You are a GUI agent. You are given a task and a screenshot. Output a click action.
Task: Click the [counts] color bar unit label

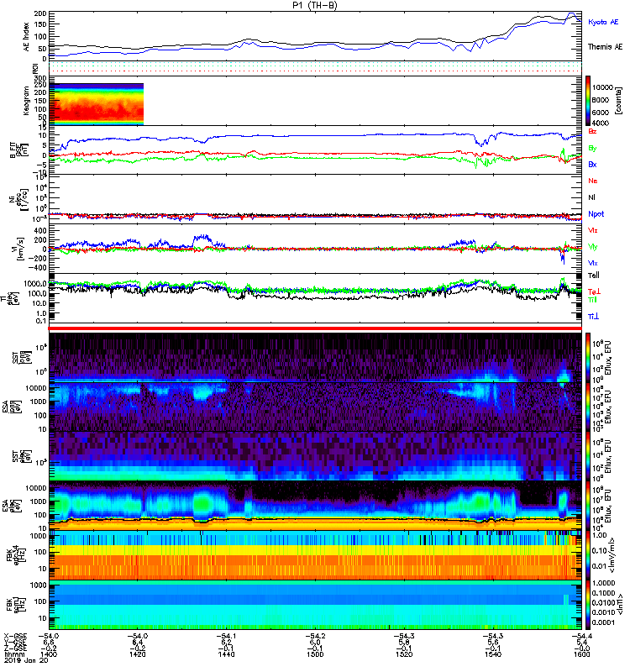click(x=618, y=101)
